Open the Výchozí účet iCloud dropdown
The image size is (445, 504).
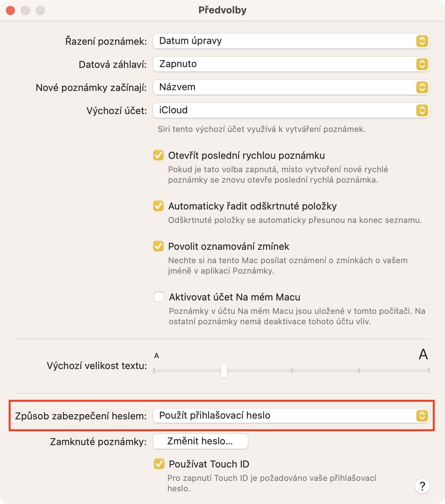tap(291, 110)
